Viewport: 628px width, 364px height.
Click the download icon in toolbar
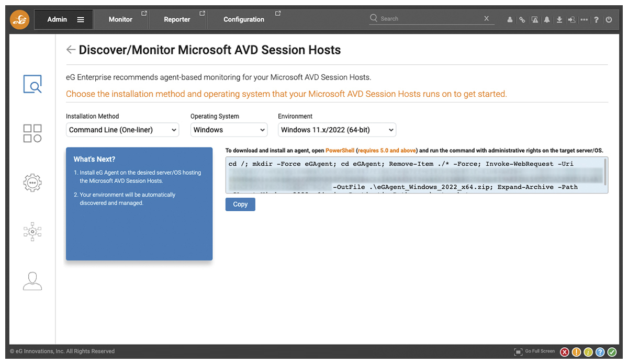click(x=559, y=20)
